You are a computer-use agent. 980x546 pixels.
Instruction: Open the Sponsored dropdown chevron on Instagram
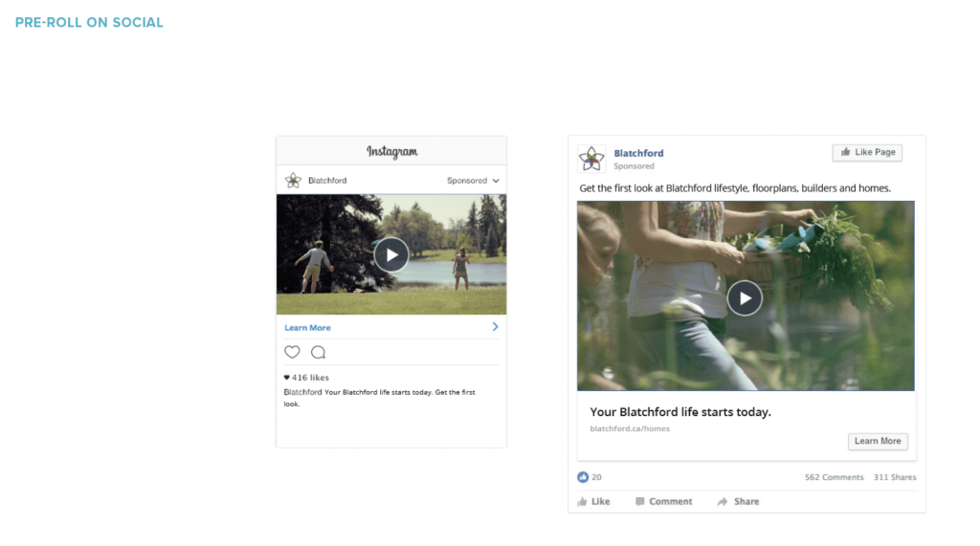click(496, 181)
